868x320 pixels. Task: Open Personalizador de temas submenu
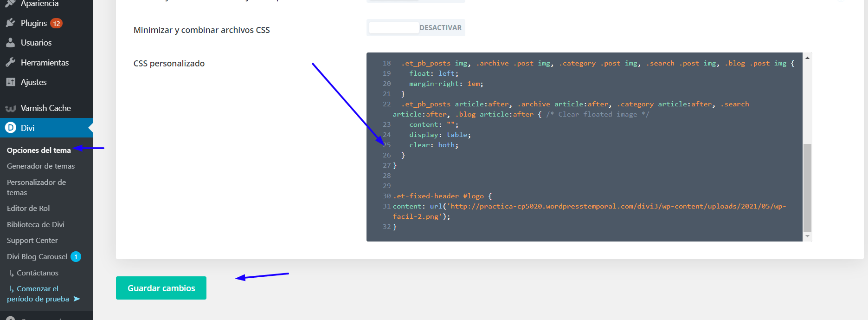(37, 187)
